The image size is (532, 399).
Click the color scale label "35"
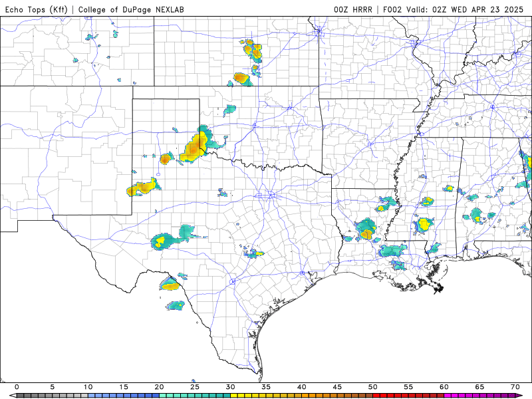pyautogui.click(x=266, y=387)
